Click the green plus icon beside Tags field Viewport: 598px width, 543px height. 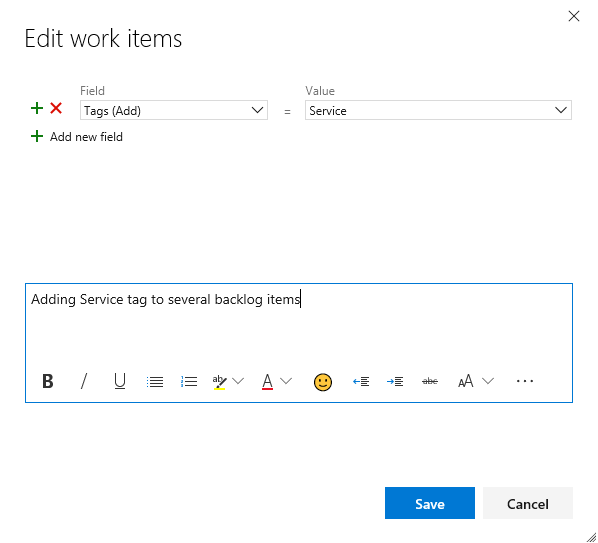(37, 108)
